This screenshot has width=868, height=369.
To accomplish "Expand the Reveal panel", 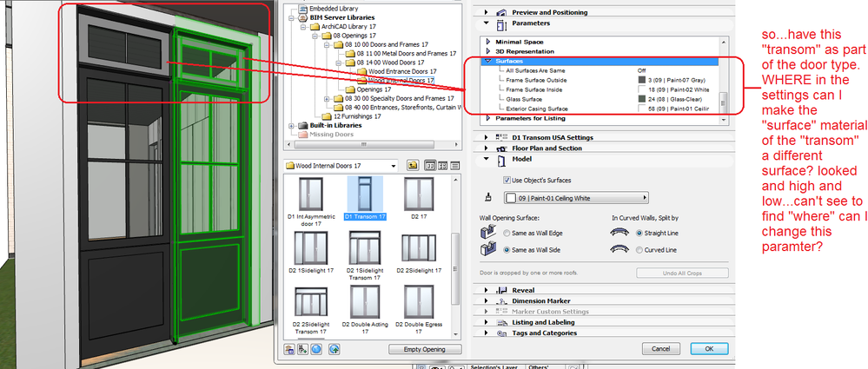I will click(486, 290).
